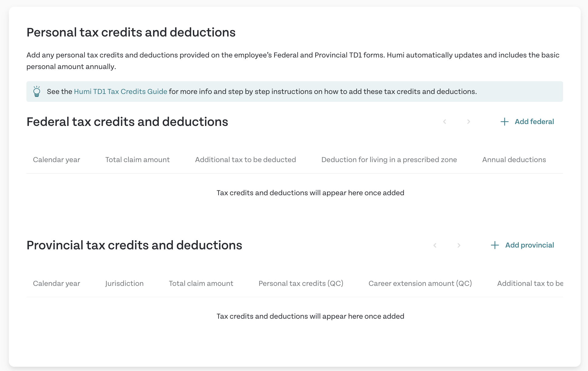Click Career extension amount (QC) header
This screenshot has height=371, width=588.
(x=420, y=283)
